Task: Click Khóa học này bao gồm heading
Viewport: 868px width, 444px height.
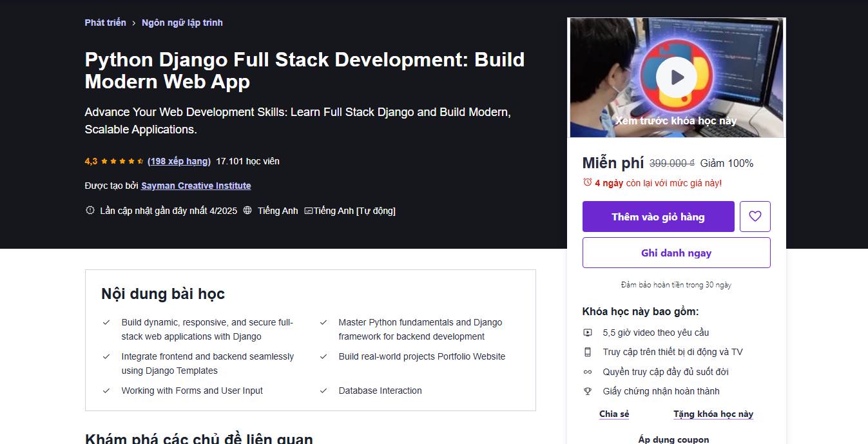Action: [x=641, y=311]
